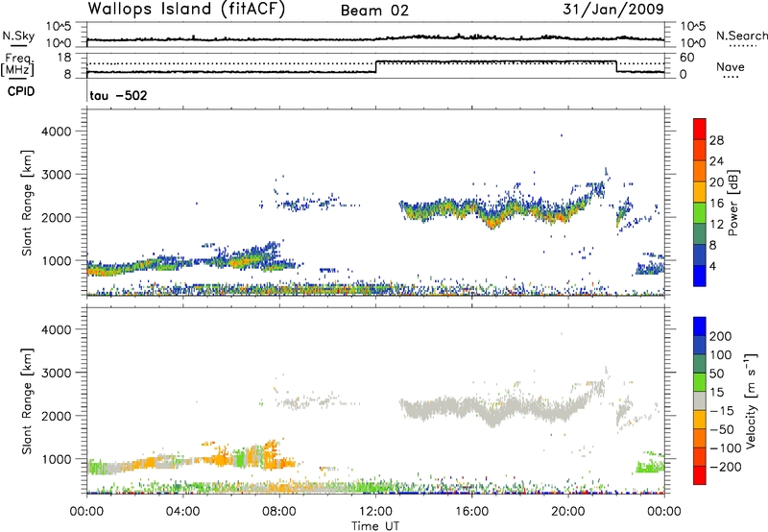Pick the red top segment of power colorbar
The image size is (768, 532).
pyautogui.click(x=700, y=129)
